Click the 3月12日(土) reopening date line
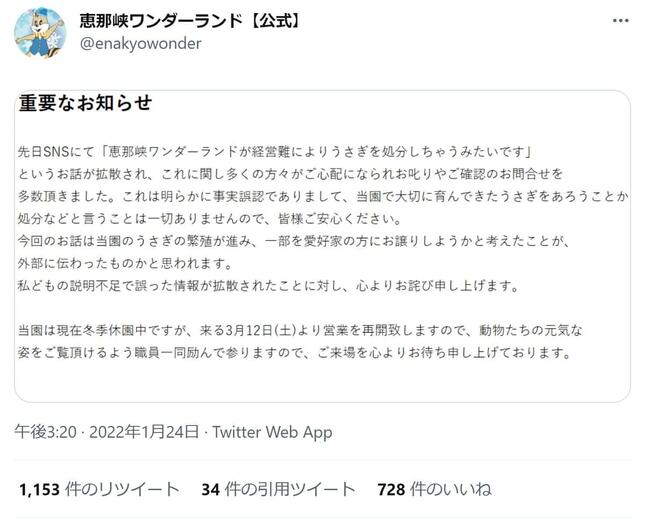This screenshot has height=518, width=645. pos(300,330)
